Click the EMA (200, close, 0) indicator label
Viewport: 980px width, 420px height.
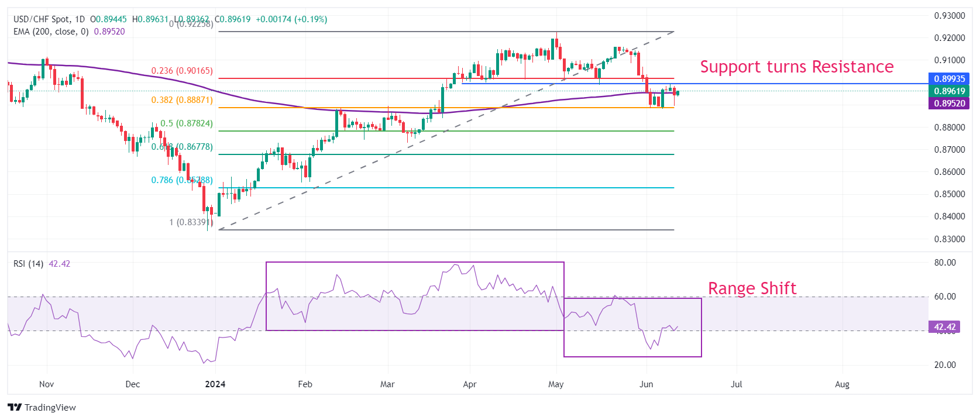tap(51, 32)
